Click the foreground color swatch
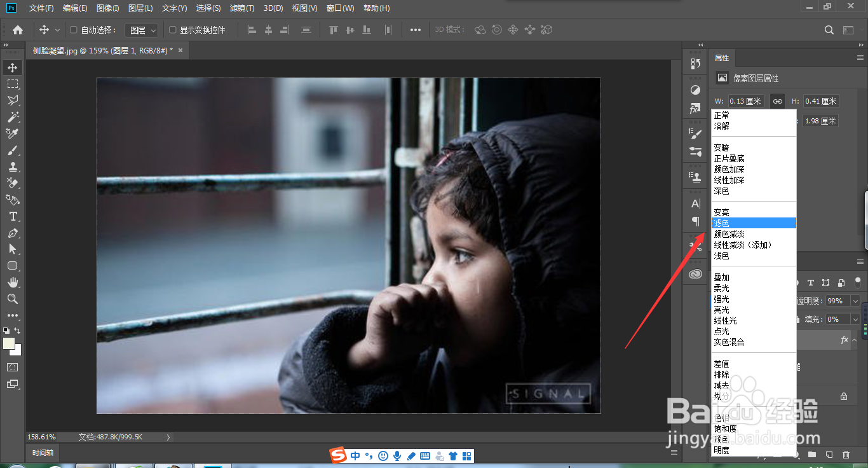This screenshot has width=868, height=468. click(9, 344)
